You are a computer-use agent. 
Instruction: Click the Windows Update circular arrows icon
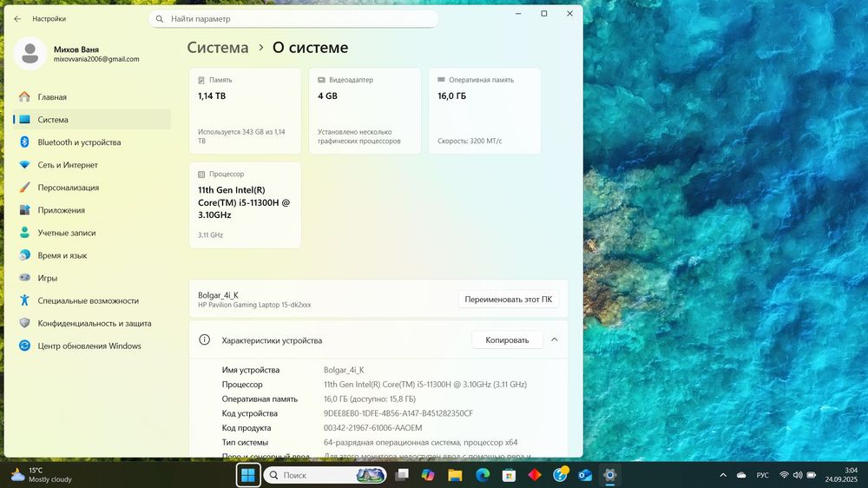click(24, 346)
